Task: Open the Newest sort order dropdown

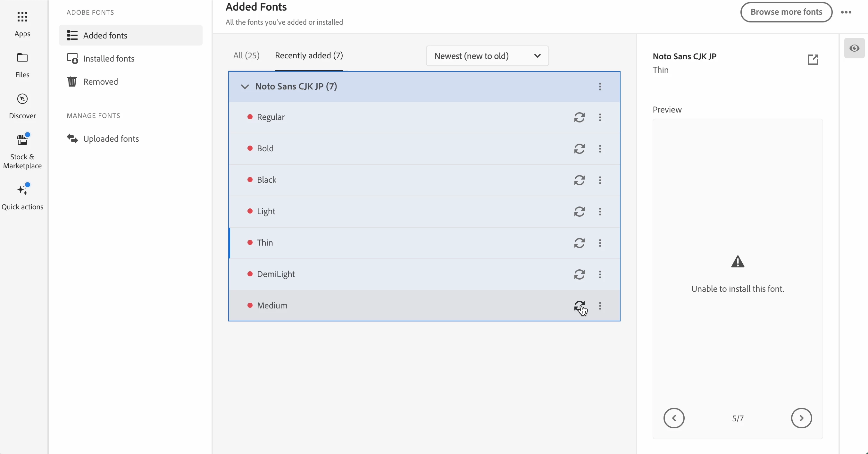Action: [x=487, y=56]
